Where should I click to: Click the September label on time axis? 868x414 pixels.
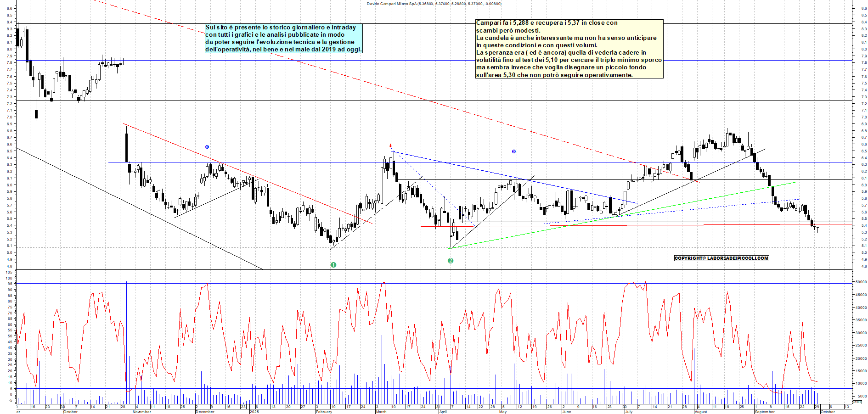(x=765, y=412)
